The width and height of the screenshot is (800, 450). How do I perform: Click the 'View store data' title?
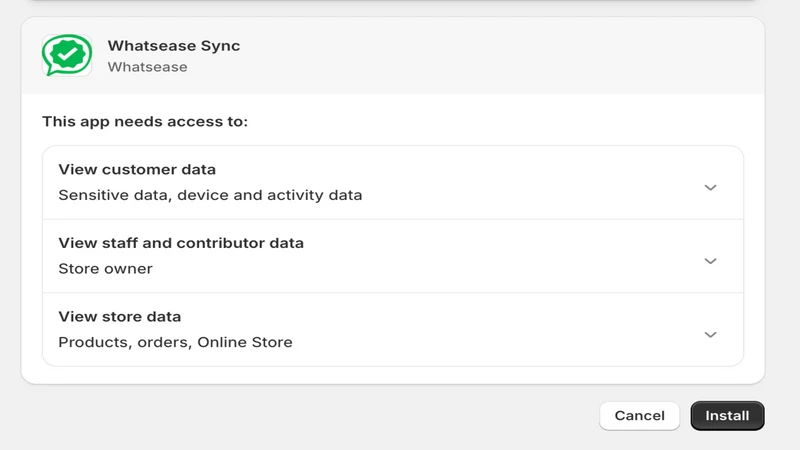point(119,316)
